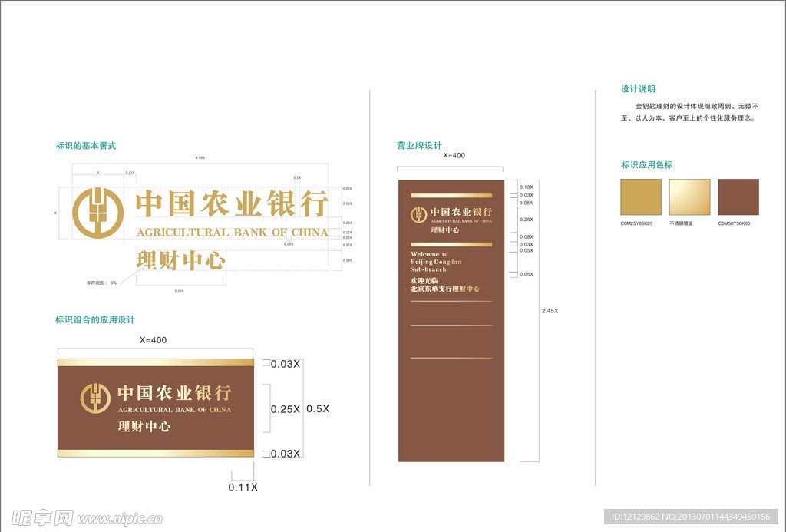This screenshot has width=786, height=532.
Task: Click the heading 标识的基本署式
Action: pos(86,145)
